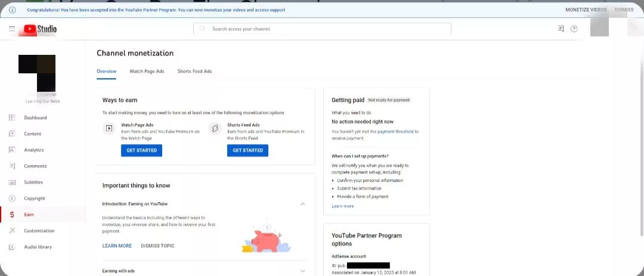
Task: Switch to the Shorts Feed Ads tab
Action: pos(194,72)
